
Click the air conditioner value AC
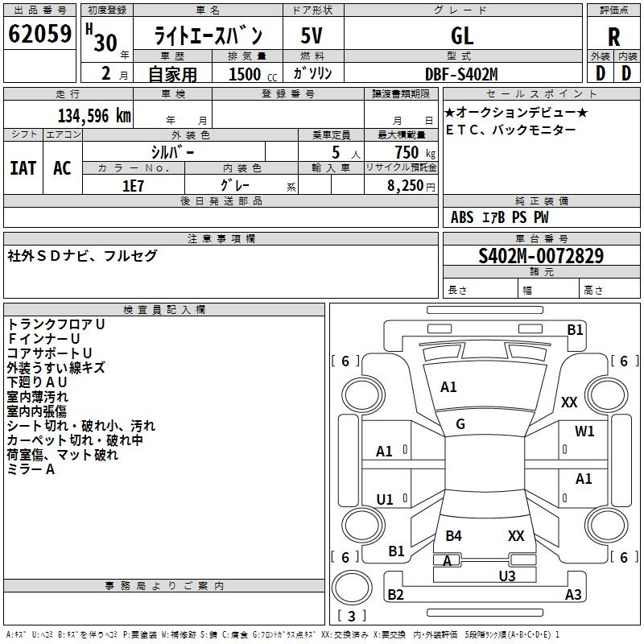coord(63,168)
